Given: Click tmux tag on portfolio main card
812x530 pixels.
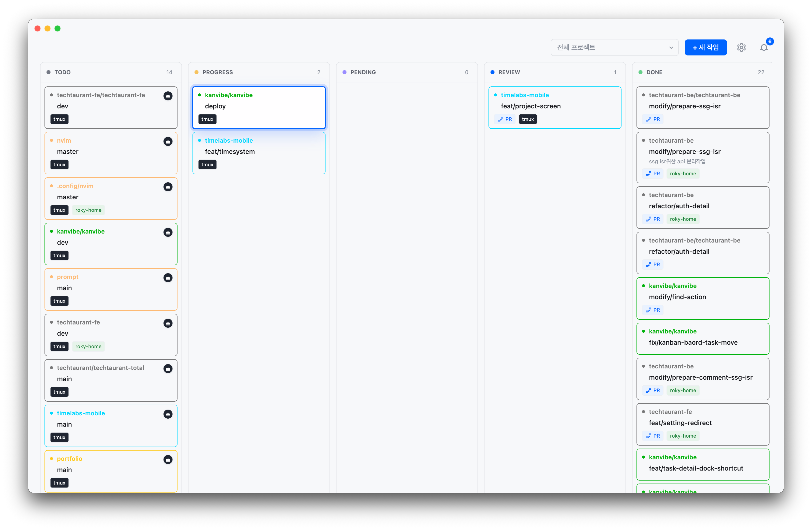Looking at the screenshot, I should [x=59, y=483].
